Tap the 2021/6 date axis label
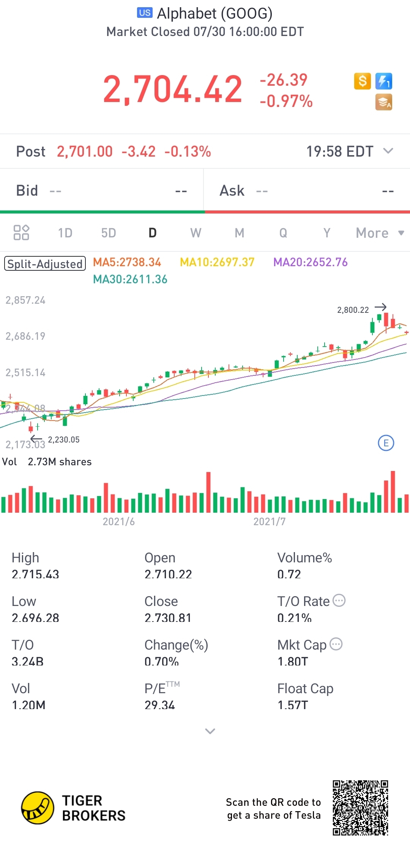410x868 pixels. coord(119,521)
